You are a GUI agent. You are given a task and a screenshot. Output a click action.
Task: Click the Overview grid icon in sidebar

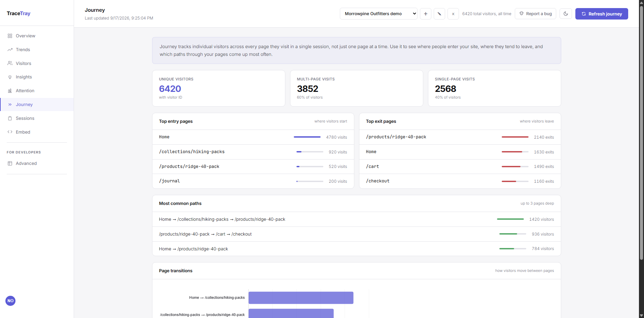(x=10, y=36)
